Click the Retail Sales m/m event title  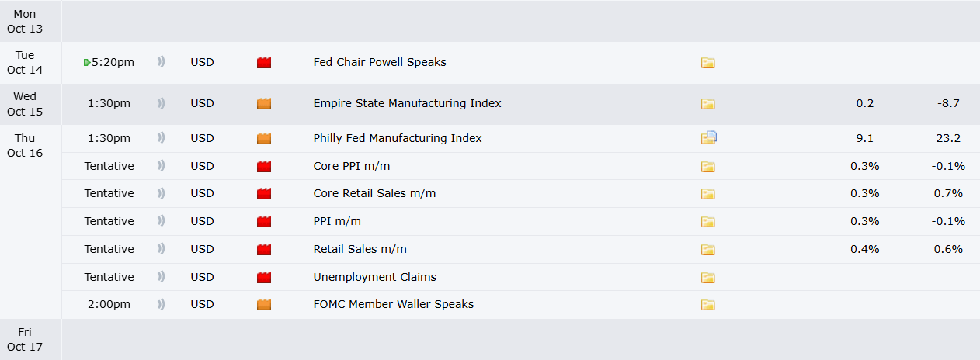click(360, 249)
